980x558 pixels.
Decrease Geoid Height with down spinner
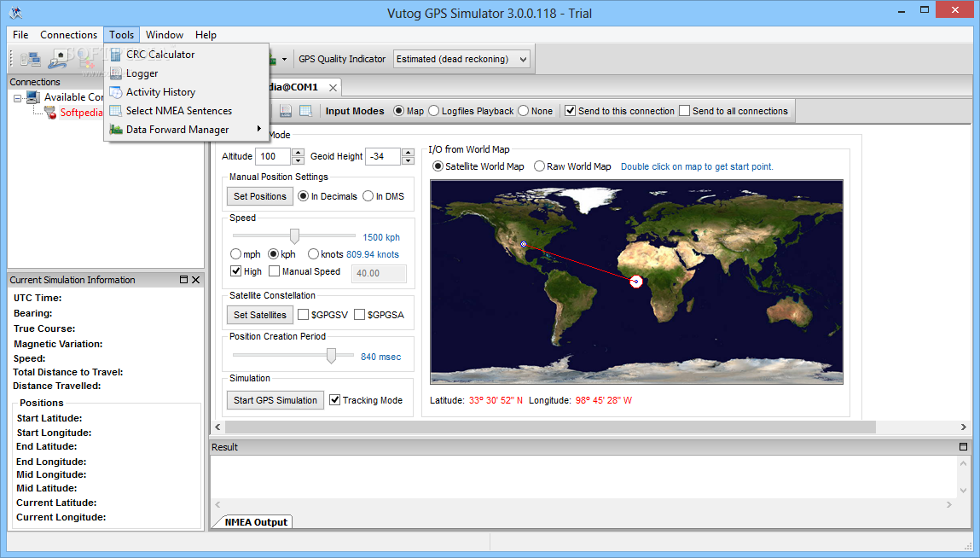coord(409,160)
